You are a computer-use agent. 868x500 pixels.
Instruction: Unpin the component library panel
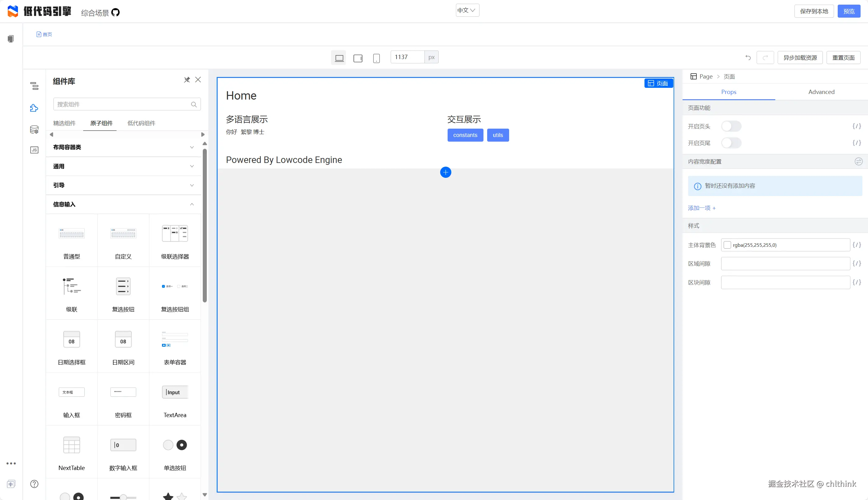click(187, 80)
